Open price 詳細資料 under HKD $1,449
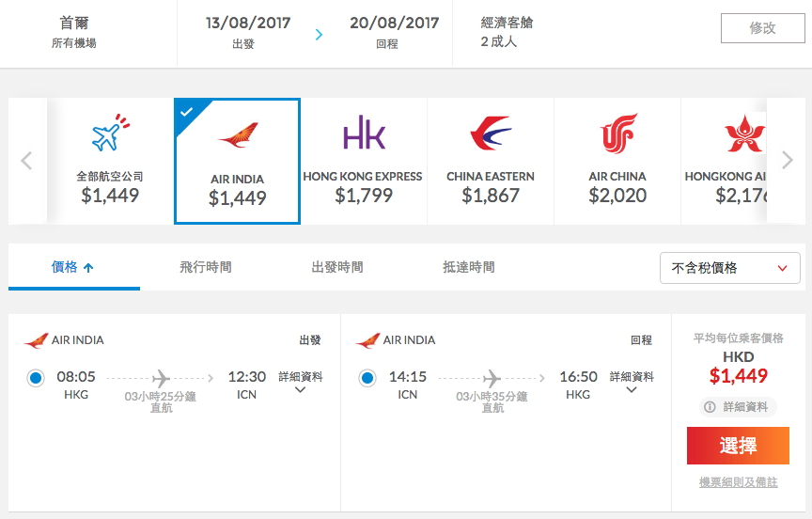 point(738,407)
